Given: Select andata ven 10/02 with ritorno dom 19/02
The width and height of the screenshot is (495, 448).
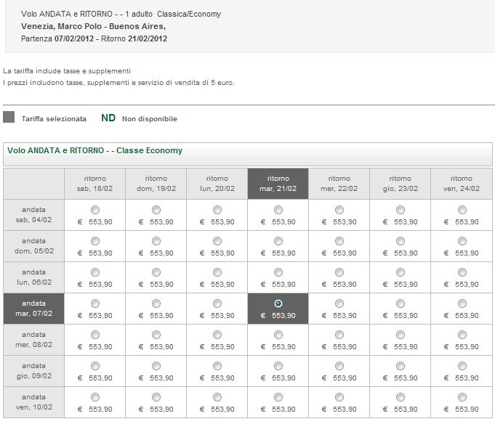Looking at the screenshot, I should [156, 397].
